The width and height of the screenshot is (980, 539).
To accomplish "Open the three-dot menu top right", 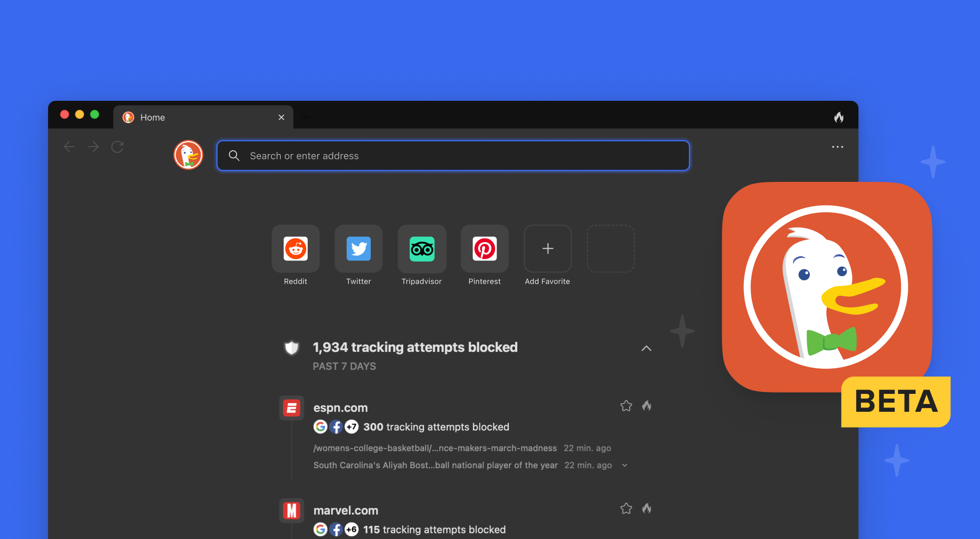I will (x=837, y=147).
